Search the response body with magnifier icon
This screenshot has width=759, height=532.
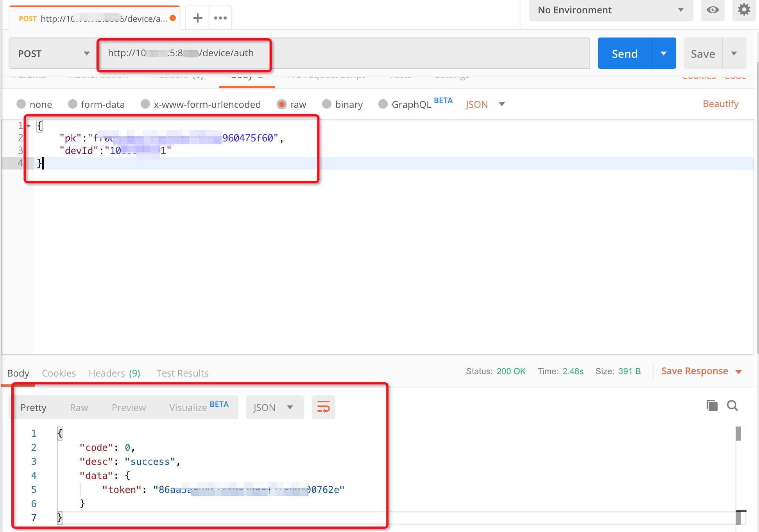[732, 406]
